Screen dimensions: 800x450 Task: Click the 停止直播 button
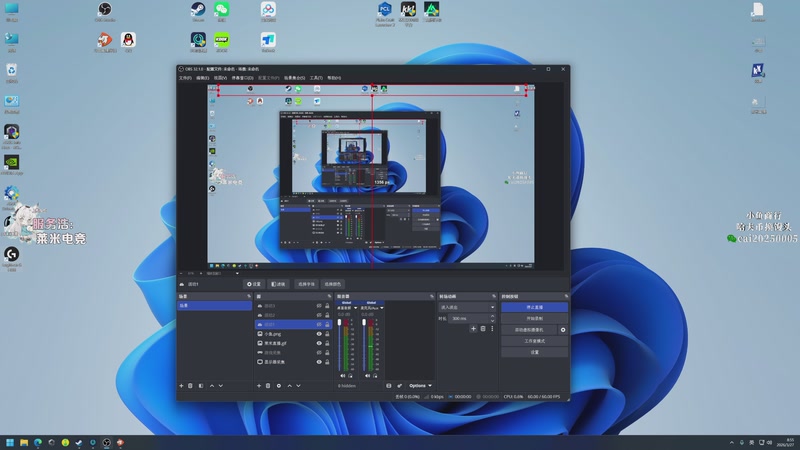pos(534,307)
